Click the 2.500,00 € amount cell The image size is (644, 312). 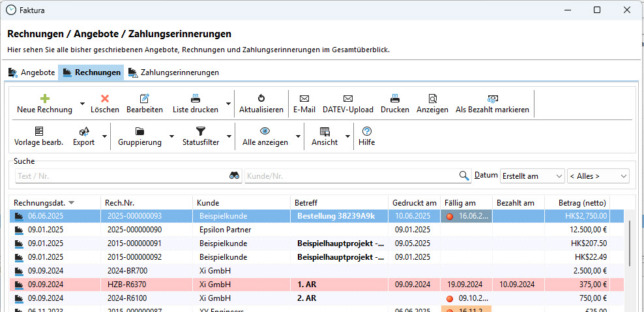click(578, 271)
